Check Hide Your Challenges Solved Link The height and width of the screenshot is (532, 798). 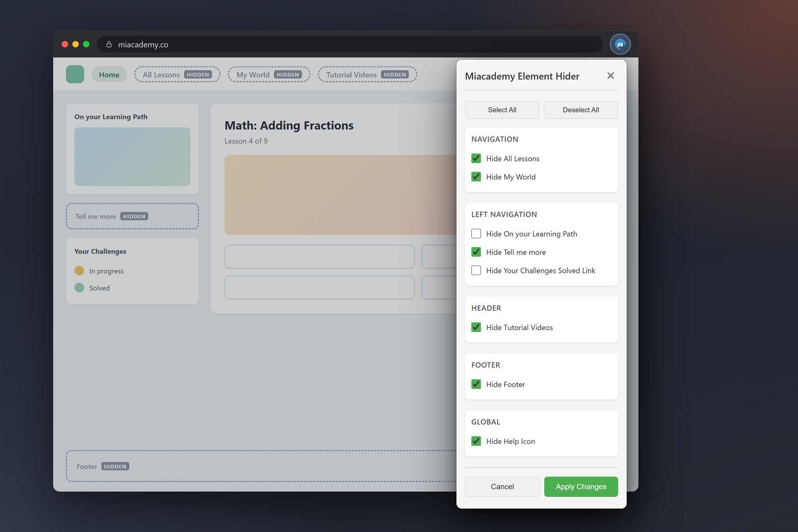point(476,270)
